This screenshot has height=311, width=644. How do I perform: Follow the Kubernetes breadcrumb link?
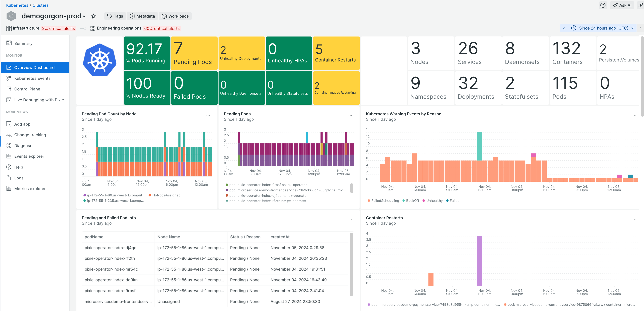(x=17, y=5)
